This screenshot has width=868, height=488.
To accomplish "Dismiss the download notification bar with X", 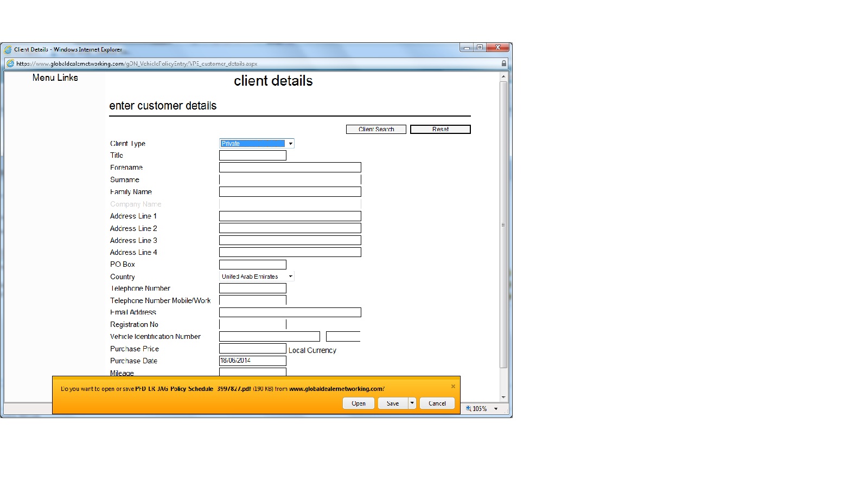I will [x=453, y=387].
